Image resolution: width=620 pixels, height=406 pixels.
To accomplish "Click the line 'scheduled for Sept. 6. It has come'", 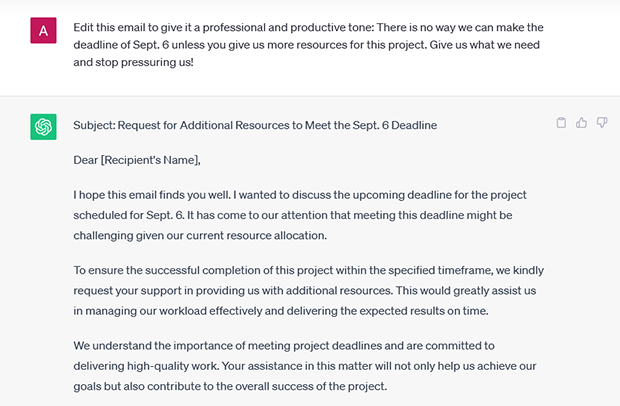I will tap(293, 215).
